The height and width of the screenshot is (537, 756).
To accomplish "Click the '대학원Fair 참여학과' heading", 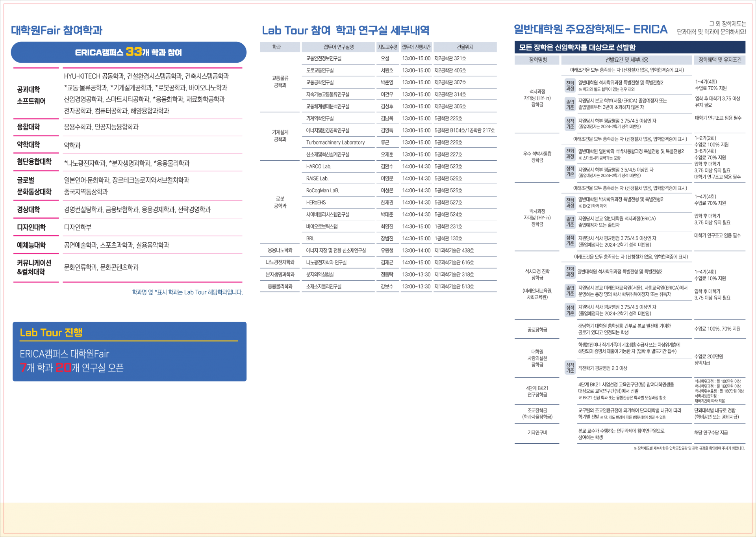I will click(57, 30).
